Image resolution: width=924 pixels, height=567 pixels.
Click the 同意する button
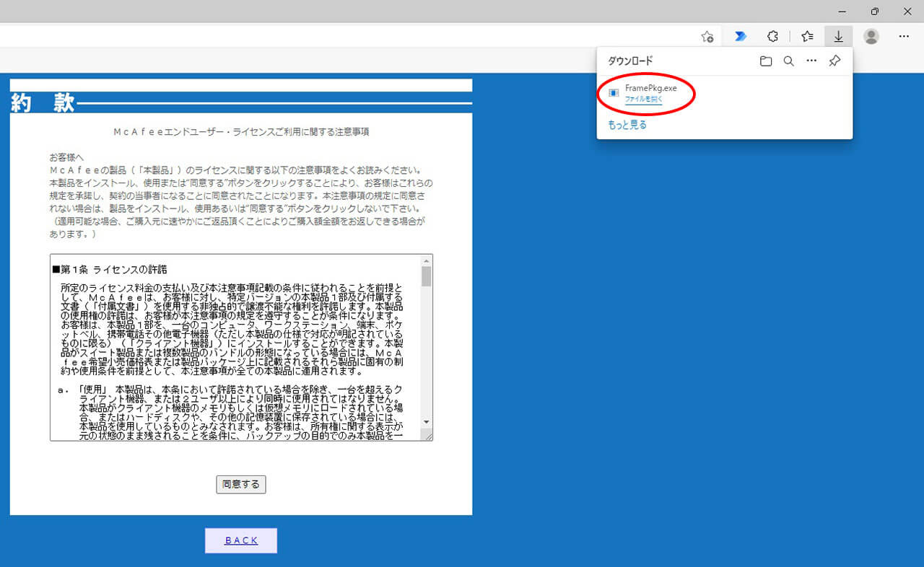pyautogui.click(x=241, y=485)
